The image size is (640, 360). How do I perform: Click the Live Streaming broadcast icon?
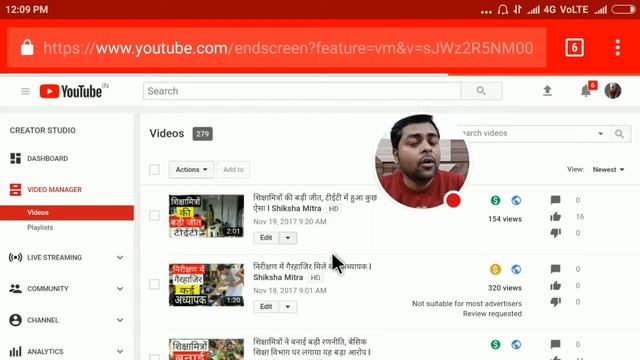pos(16,258)
